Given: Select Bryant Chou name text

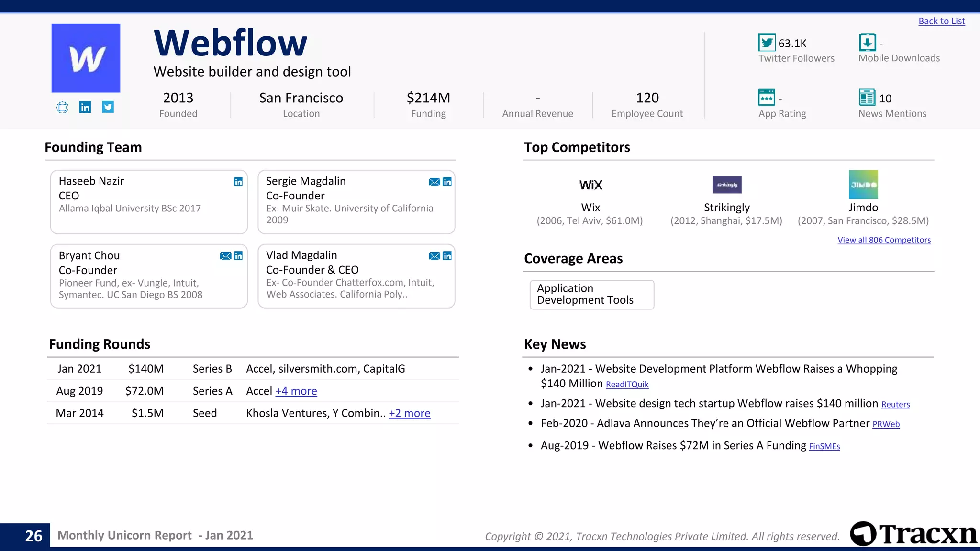Looking at the screenshot, I should click(x=89, y=255).
